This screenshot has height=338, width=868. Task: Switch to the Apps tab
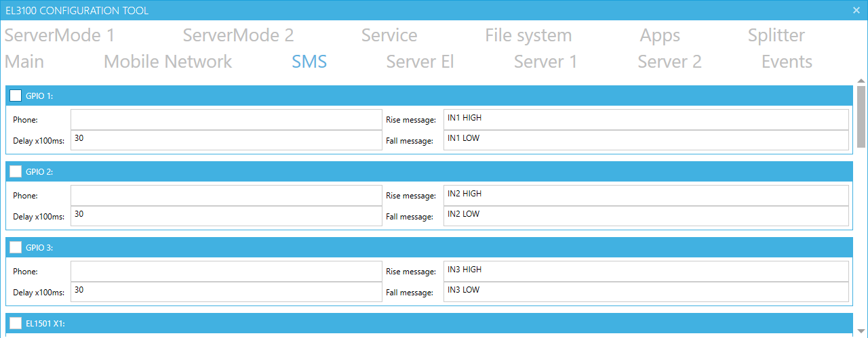click(660, 35)
